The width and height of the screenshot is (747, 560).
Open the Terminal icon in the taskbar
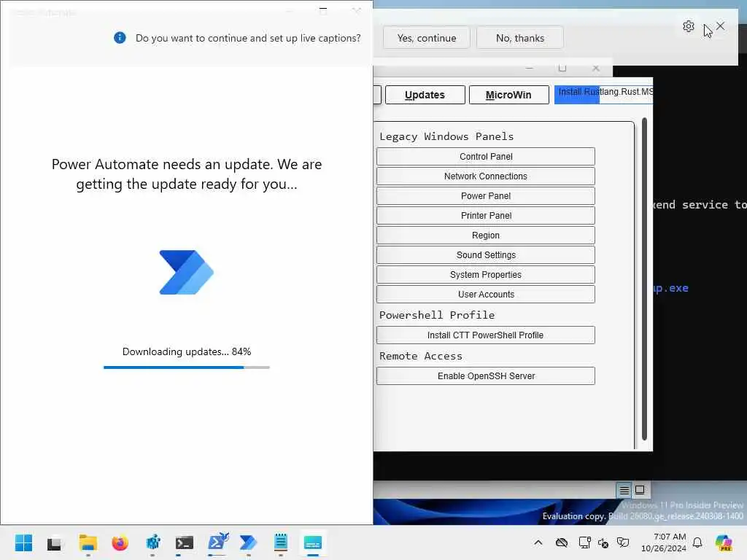point(185,542)
